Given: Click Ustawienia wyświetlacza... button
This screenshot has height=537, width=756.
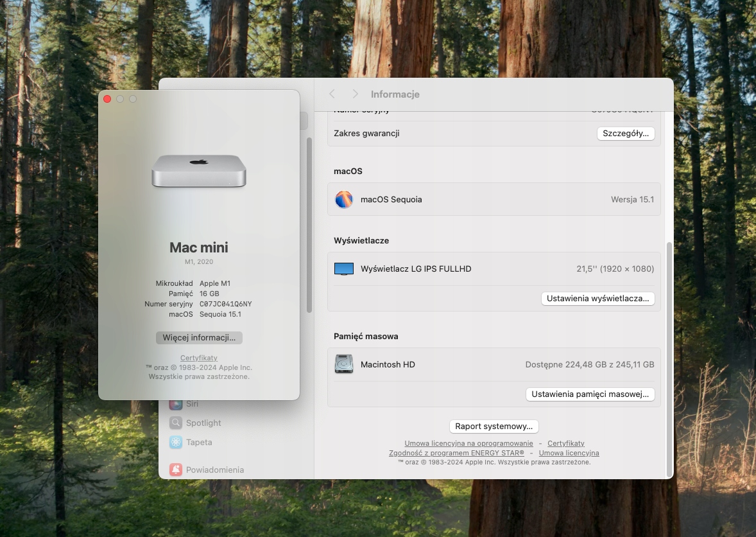Looking at the screenshot, I should (x=597, y=298).
